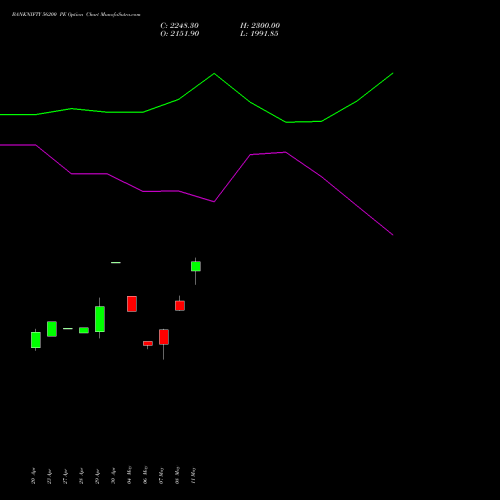Click the high value H: 2300.00
Image resolution: width=500 pixels, height=500 pixels.
coord(260,26)
